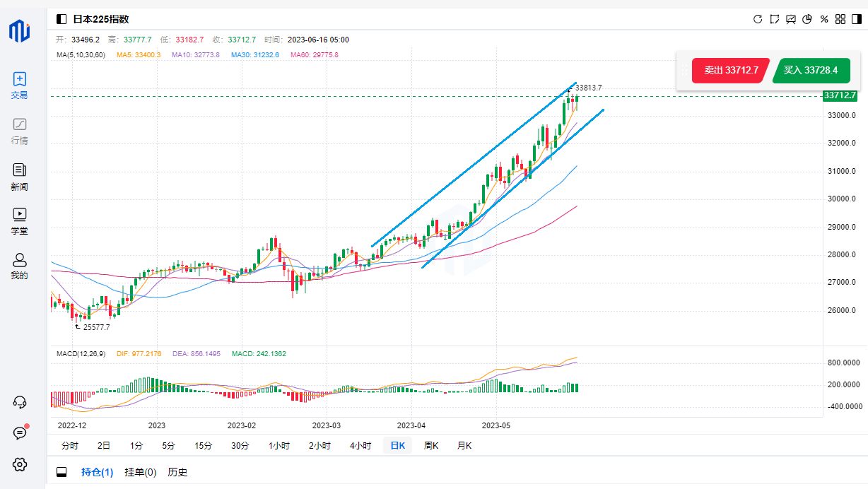Screen dimensions: 868x489
Task: Click the percent symbol icon
Action: (x=823, y=19)
